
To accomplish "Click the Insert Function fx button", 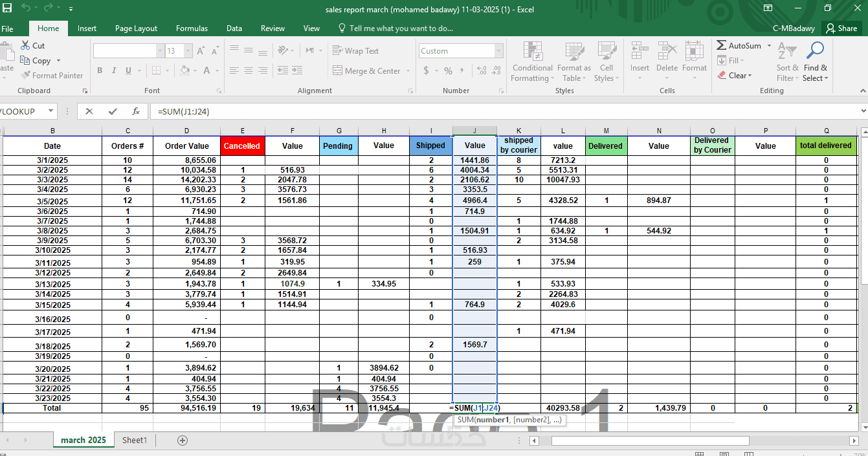I will coord(135,111).
